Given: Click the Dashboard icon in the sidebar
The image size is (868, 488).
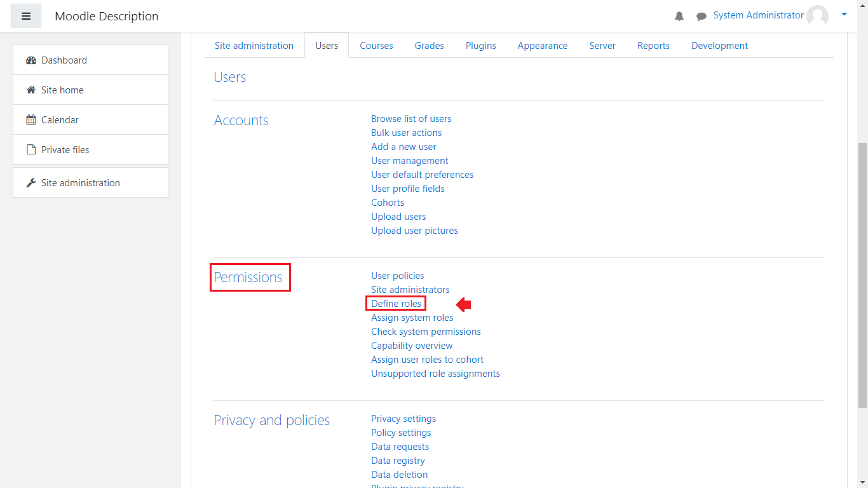Looking at the screenshot, I should [31, 60].
